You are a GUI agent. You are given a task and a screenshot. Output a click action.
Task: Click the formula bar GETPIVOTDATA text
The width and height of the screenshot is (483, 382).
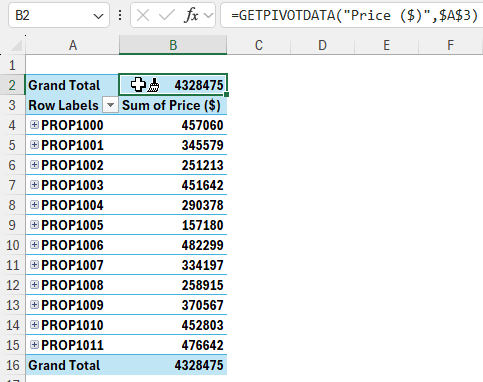pos(354,15)
